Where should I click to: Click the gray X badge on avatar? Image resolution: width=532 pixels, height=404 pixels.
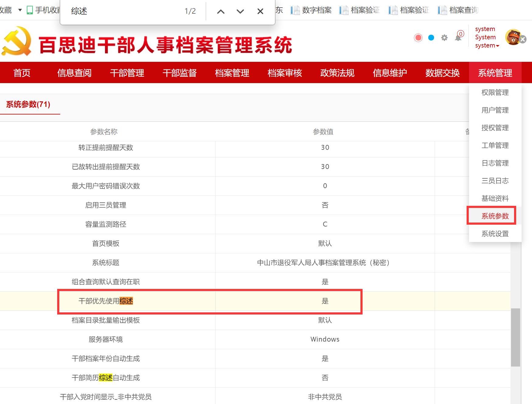coord(523,40)
